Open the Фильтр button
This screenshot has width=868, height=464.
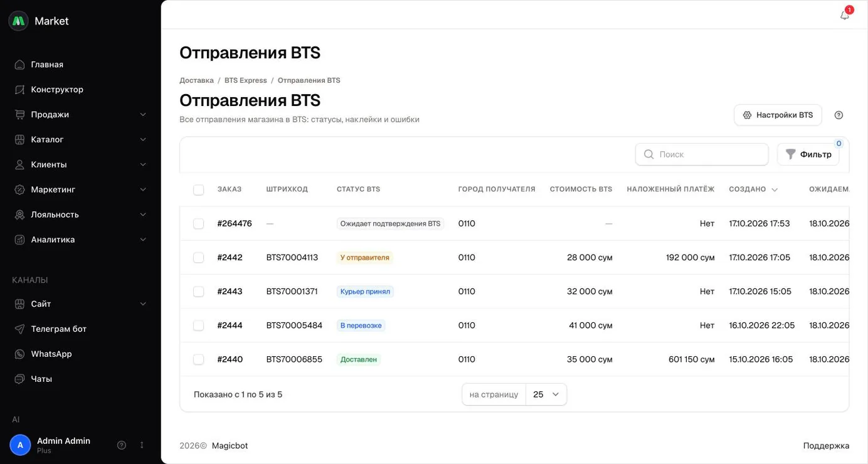pos(808,154)
